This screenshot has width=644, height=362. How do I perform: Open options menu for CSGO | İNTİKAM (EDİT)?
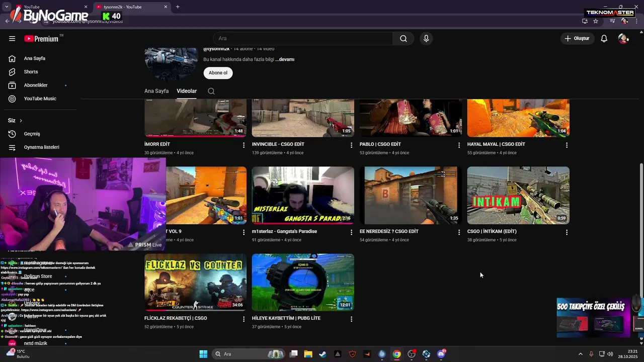567,232
